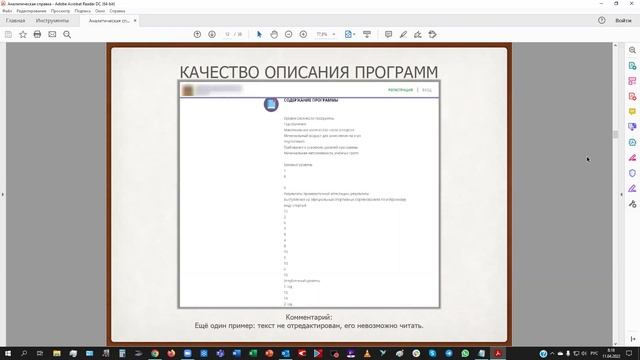The image size is (640, 360).
Task: Go to next page down-arrow icon
Action: point(212,35)
